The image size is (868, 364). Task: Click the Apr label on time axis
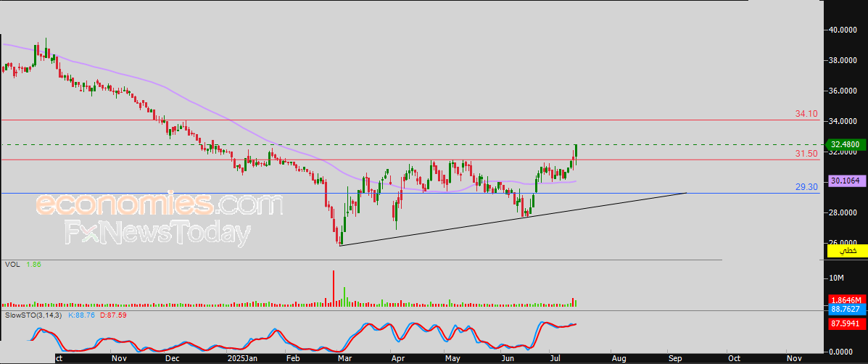pyautogui.click(x=397, y=358)
